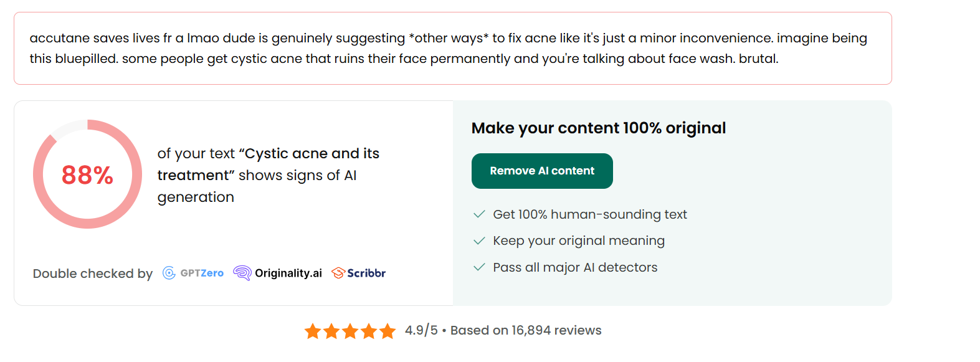Viewport: 980px width, 362px height.
Task: Click the GPTZero logo icon
Action: coord(169,273)
